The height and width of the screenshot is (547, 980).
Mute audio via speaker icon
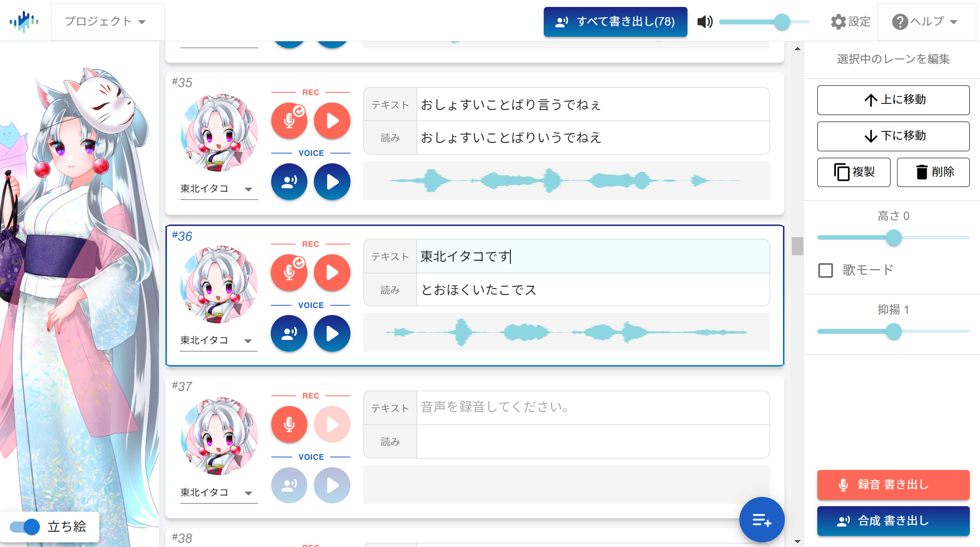point(704,21)
